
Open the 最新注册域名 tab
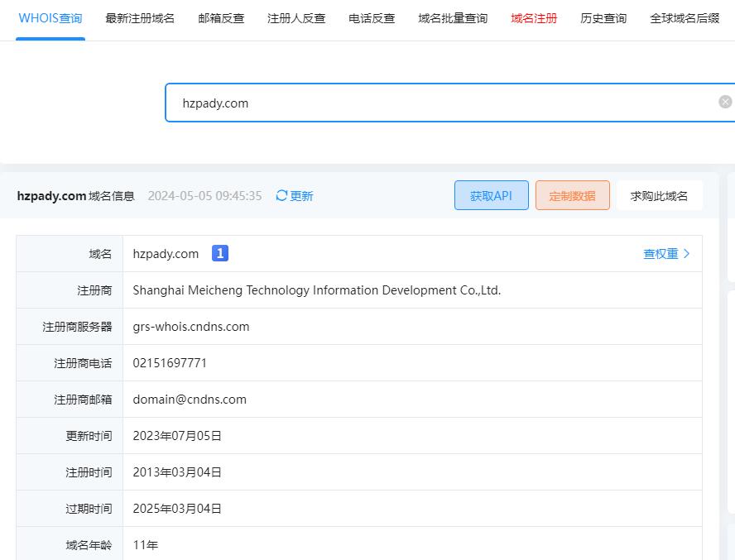pos(140,18)
